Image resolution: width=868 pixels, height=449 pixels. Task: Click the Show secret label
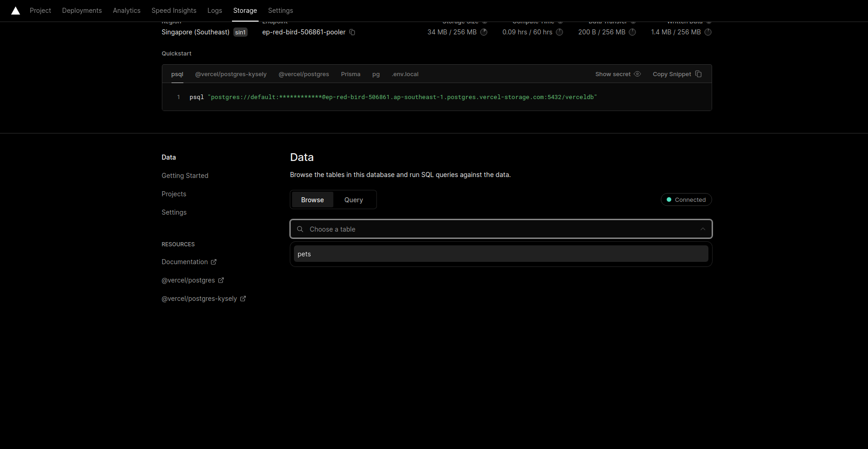point(613,74)
